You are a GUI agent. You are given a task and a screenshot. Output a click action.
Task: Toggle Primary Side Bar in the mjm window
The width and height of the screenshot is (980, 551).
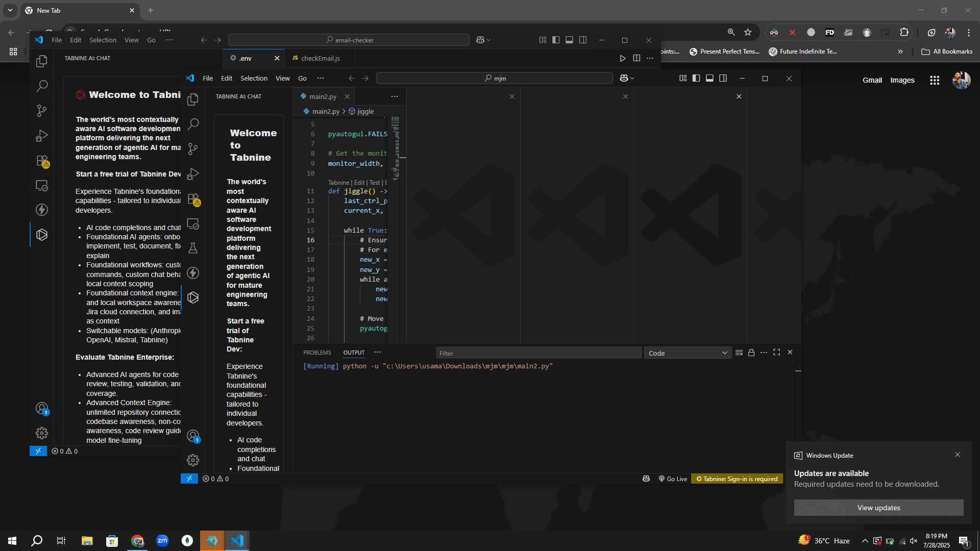click(x=696, y=78)
